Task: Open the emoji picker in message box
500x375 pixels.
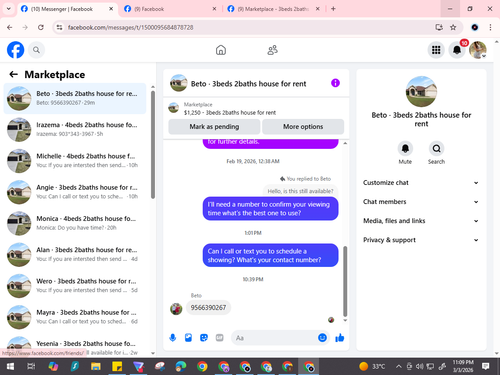Action: [x=322, y=338]
